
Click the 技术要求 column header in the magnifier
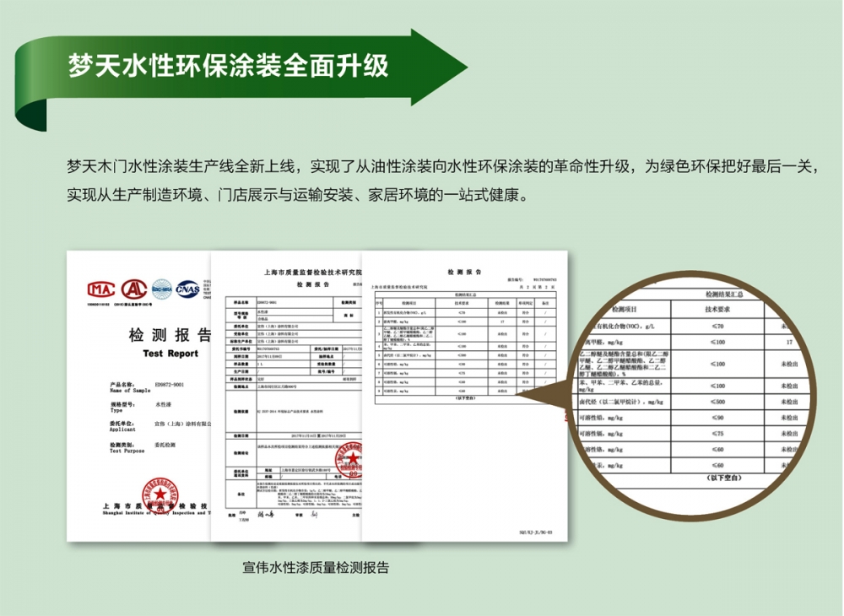pos(717,310)
